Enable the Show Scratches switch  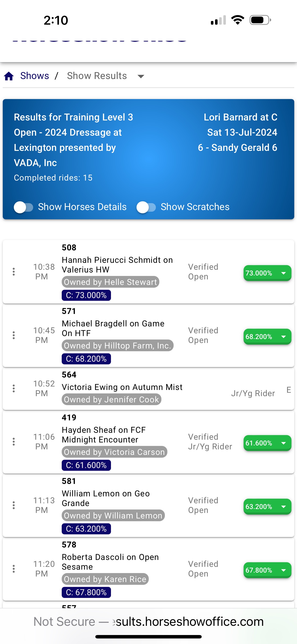(146, 207)
